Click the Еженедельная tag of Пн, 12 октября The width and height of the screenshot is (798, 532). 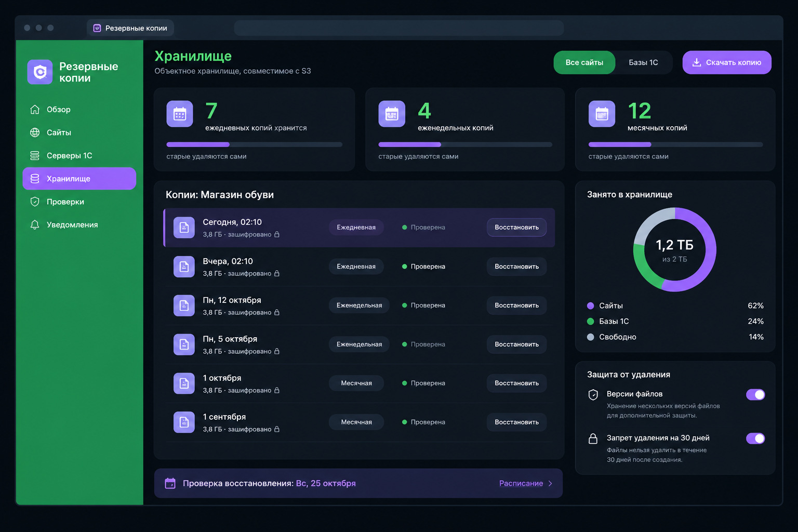pyautogui.click(x=359, y=305)
